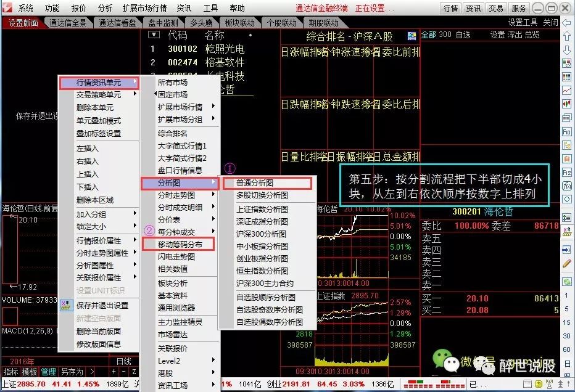This screenshot has height=392, width=575.
Task: Click the up arrow icon in right sidebar
Action: click(566, 36)
